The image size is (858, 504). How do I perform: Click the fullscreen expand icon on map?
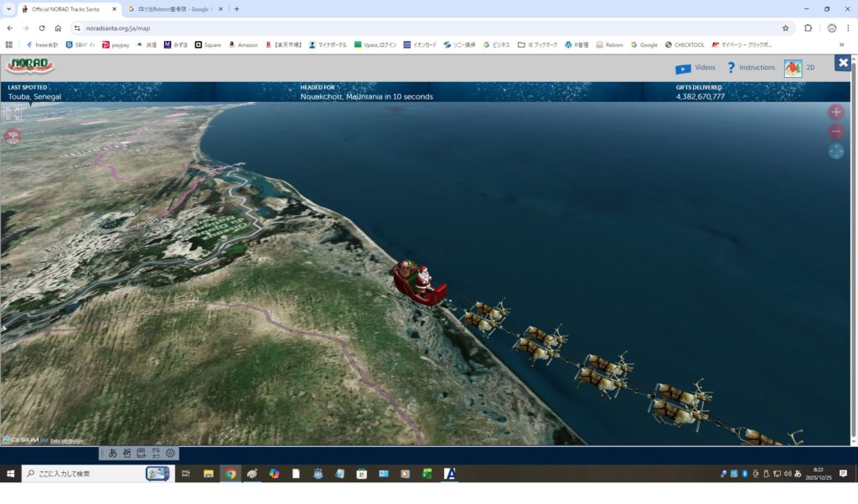pos(12,114)
